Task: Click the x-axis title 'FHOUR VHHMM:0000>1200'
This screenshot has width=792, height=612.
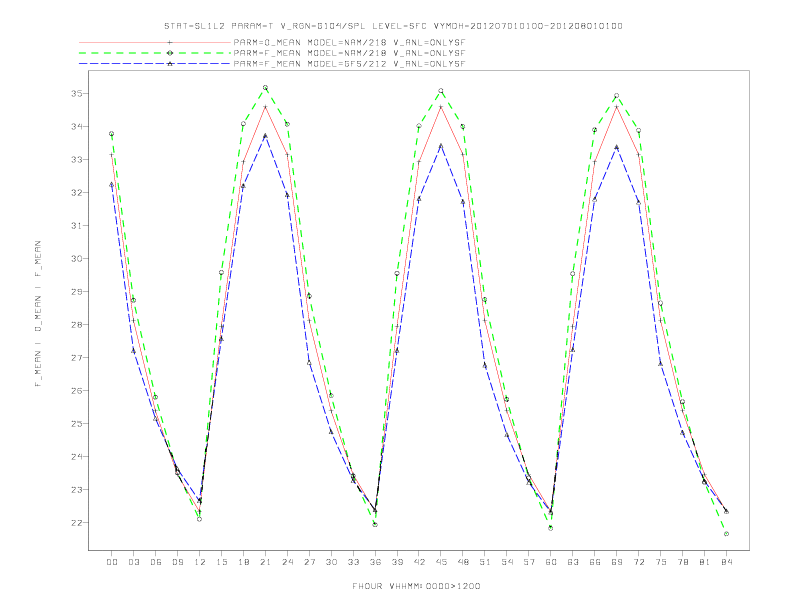Action: pos(416,586)
